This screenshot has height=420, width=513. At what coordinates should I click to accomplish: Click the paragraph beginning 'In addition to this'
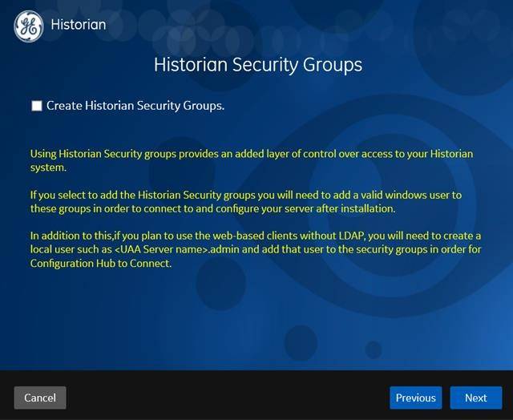256,249
